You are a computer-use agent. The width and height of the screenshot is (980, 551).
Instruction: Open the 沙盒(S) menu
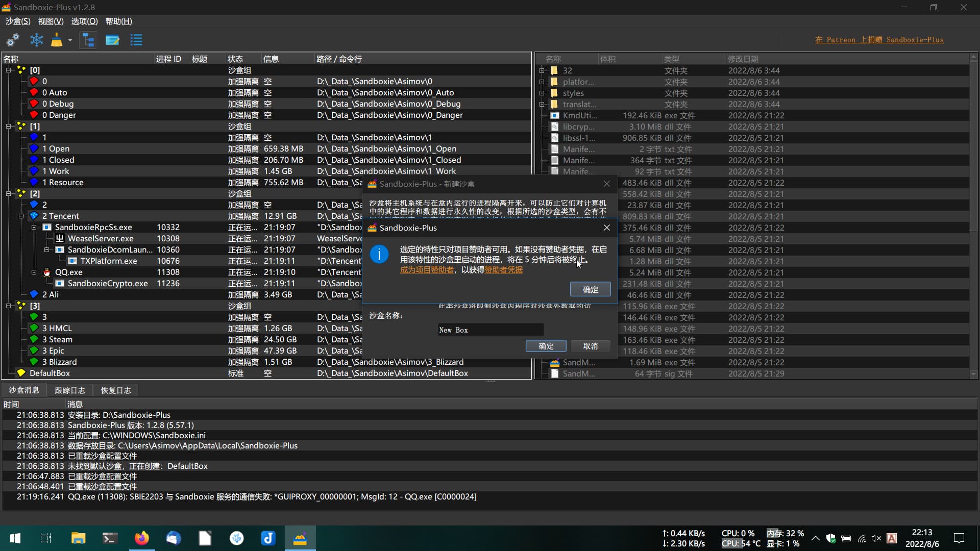click(18, 21)
